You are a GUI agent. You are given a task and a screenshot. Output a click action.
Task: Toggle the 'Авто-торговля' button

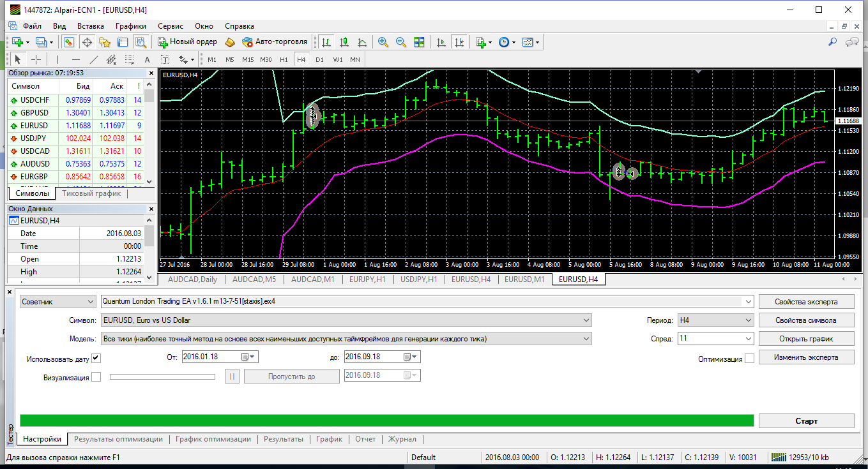(275, 42)
